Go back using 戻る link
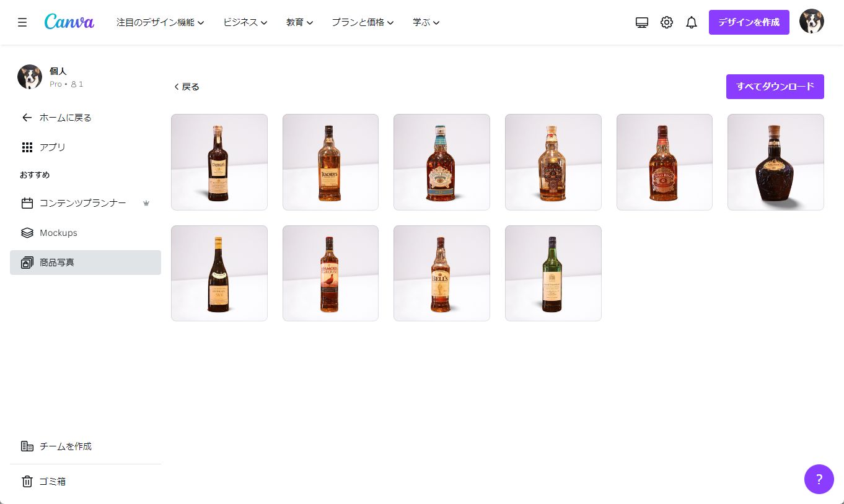Image resolution: width=844 pixels, height=504 pixels. pos(187,87)
